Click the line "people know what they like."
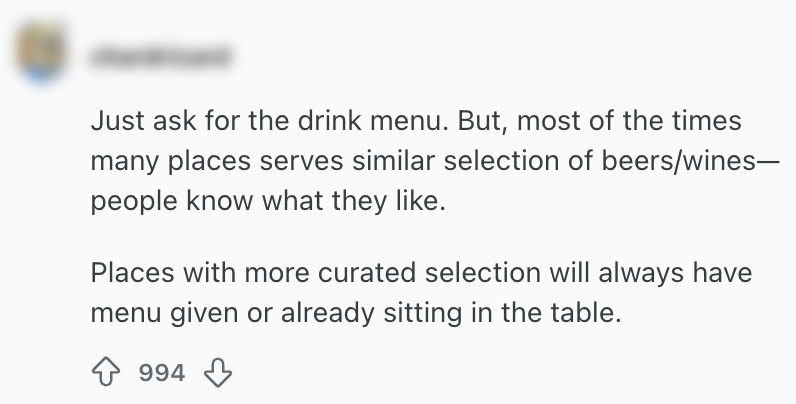 pos(266,200)
